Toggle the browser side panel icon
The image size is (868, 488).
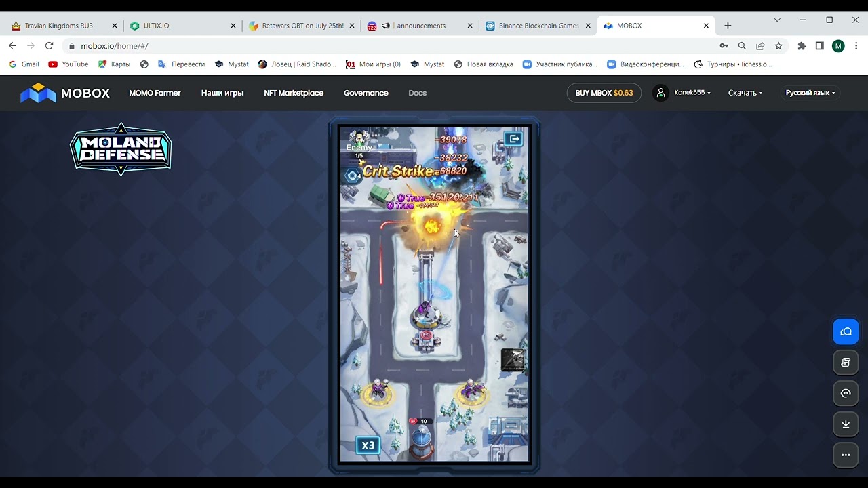click(x=820, y=46)
